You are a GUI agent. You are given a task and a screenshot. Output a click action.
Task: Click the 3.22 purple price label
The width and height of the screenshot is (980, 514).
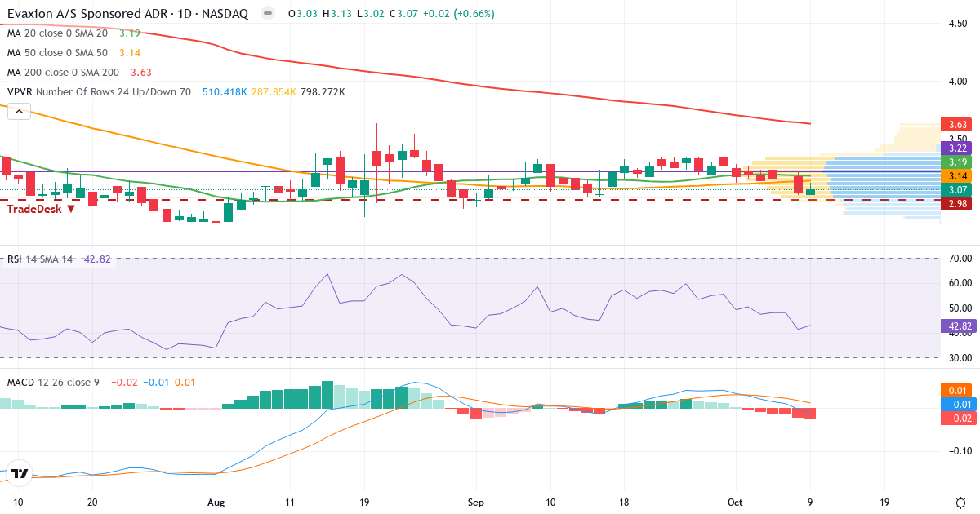[x=955, y=148]
